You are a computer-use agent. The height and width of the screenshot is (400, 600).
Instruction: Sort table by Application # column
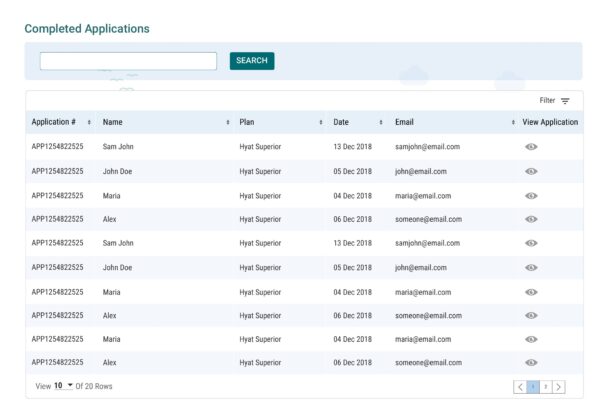(89, 122)
